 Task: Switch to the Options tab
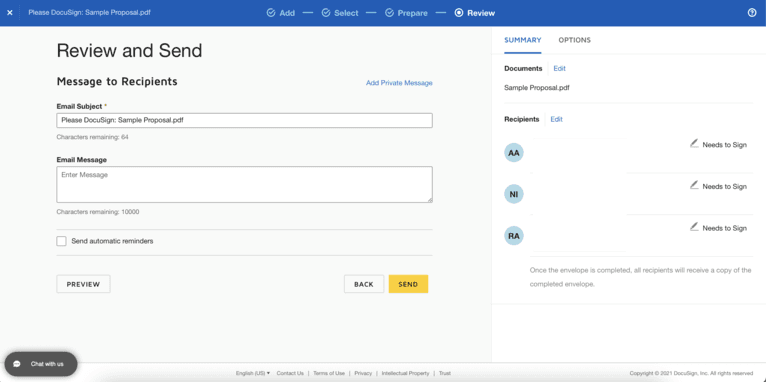click(574, 40)
